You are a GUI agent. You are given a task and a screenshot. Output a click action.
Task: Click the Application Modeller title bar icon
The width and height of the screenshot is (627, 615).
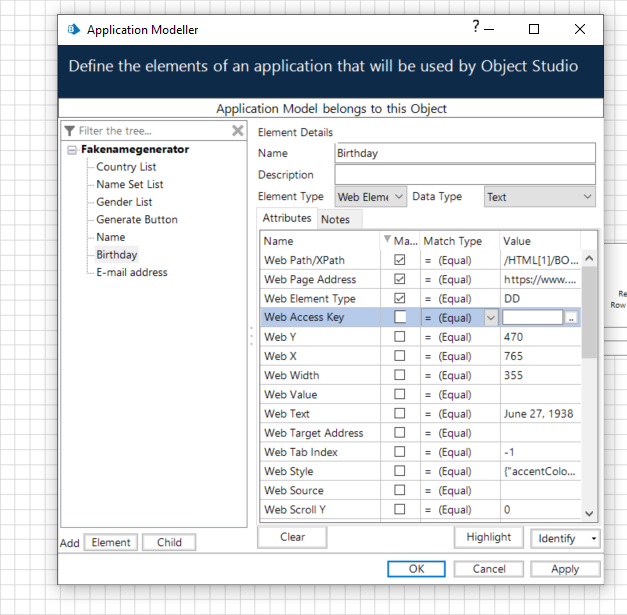click(x=73, y=30)
